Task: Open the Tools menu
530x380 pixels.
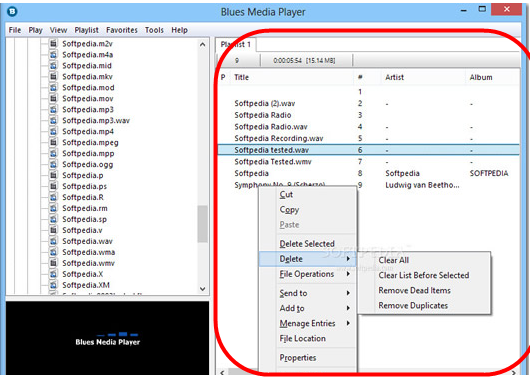Action: click(154, 30)
